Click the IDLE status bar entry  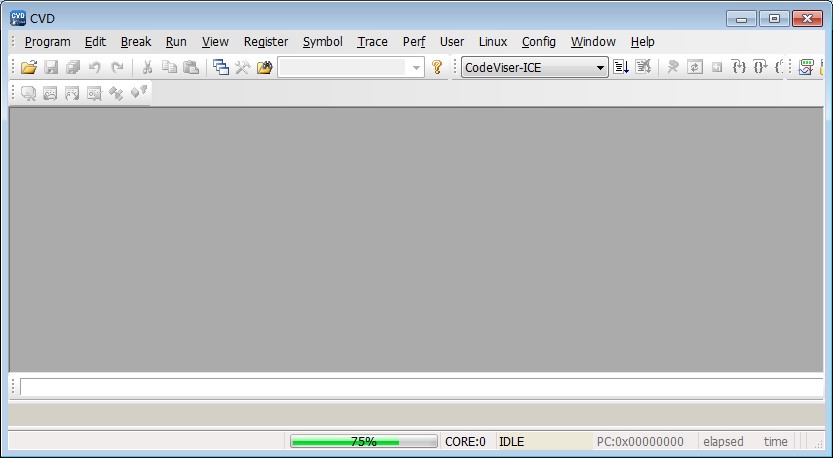[512, 442]
